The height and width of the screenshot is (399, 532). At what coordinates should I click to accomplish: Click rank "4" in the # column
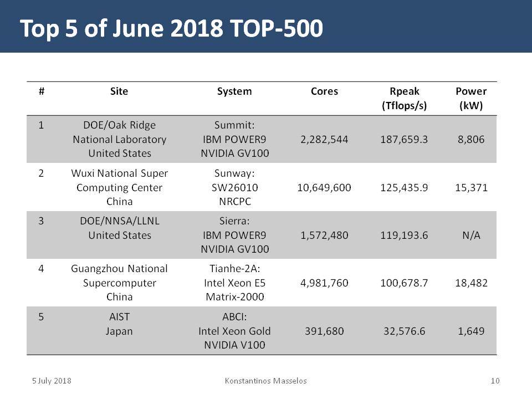point(41,269)
